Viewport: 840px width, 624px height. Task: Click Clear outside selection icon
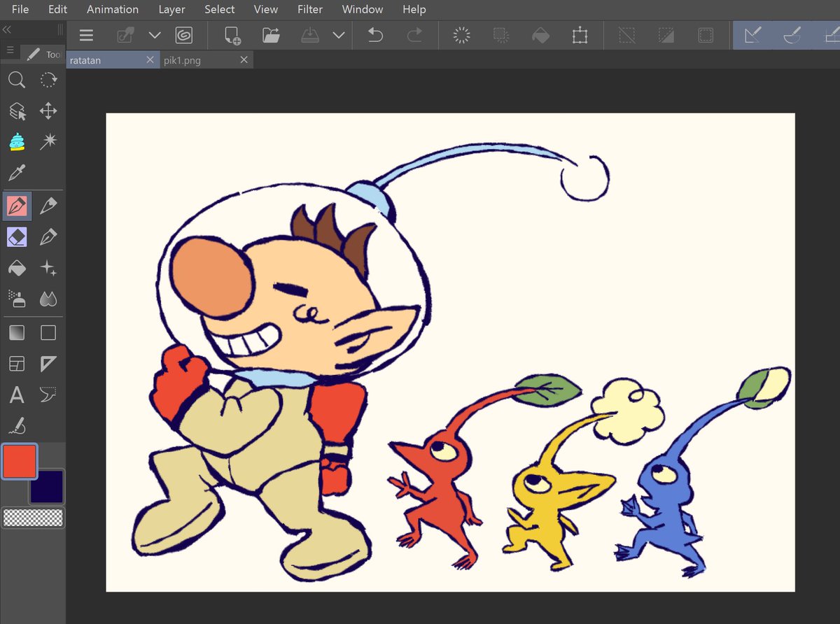point(500,35)
